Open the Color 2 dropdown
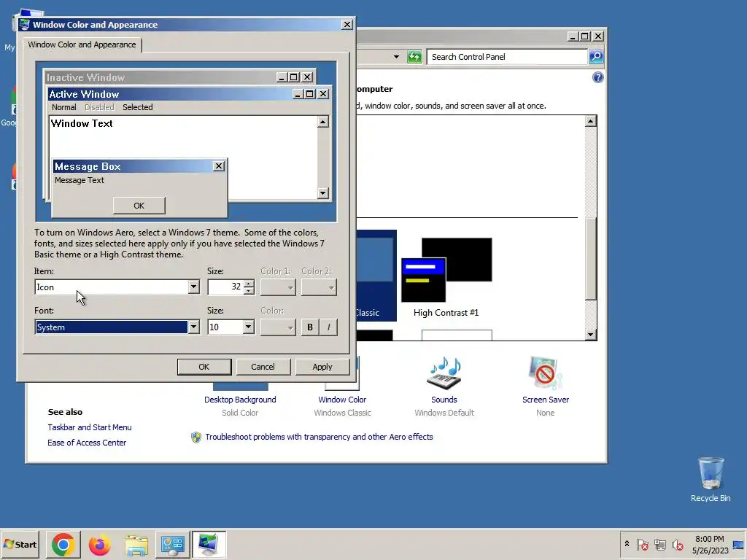 click(319, 287)
